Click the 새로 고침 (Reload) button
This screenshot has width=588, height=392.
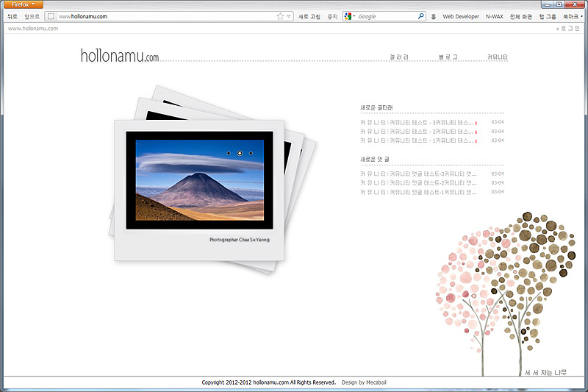(309, 16)
